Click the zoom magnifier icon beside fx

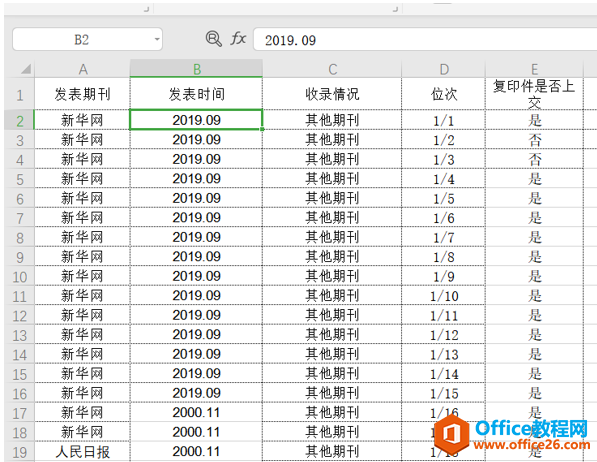pos(213,39)
